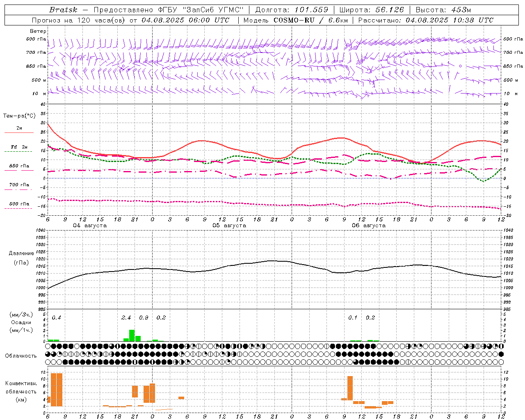
Task: Click the forecast text Прогноз на 120 часа(ов)
Action: [79, 20]
